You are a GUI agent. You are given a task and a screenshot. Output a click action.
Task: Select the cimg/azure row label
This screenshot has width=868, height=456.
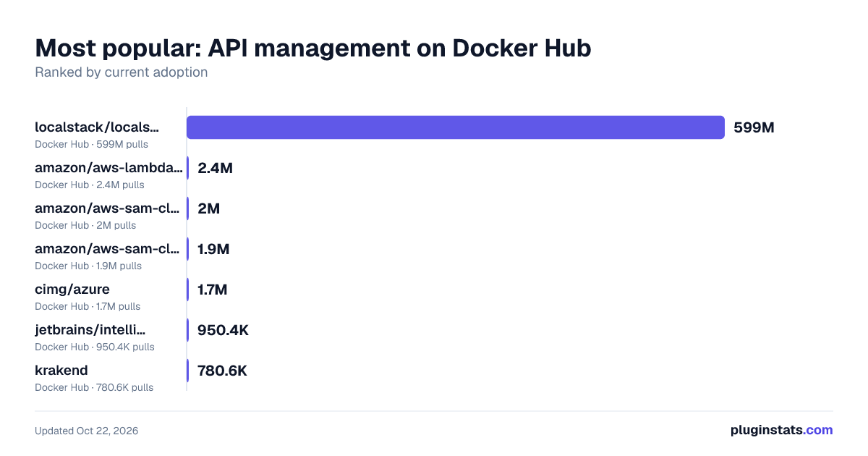72,290
